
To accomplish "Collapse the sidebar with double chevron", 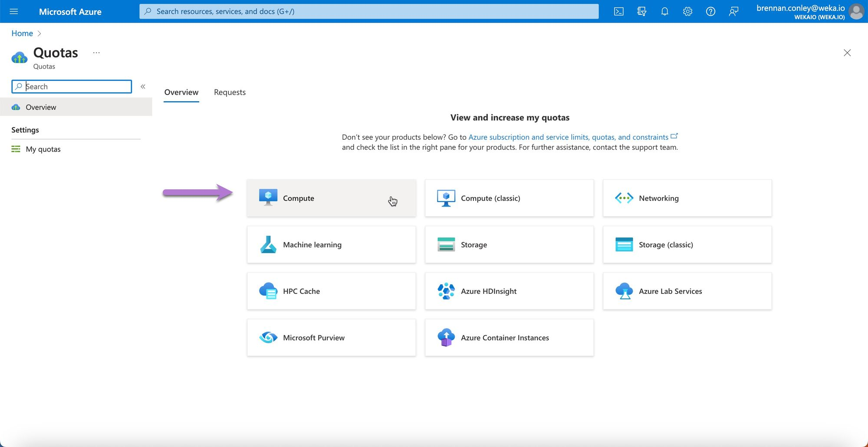I will pos(143,87).
